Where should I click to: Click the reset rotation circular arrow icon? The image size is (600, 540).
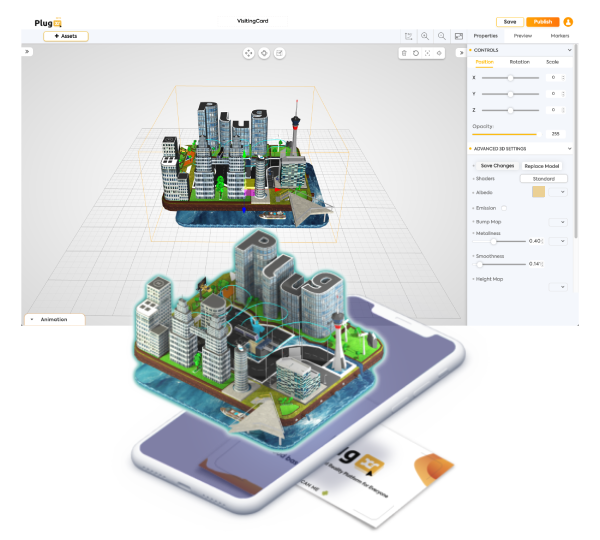(416, 53)
